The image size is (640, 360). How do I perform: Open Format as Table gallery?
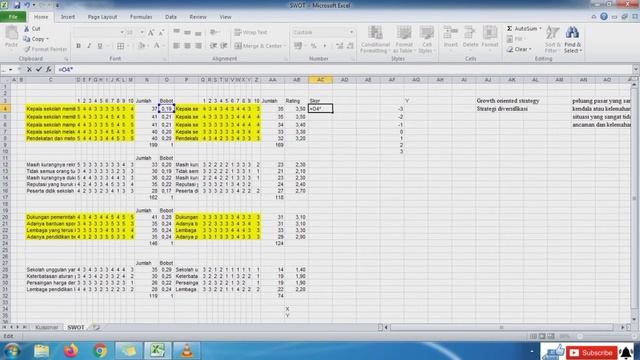pyautogui.click(x=403, y=39)
